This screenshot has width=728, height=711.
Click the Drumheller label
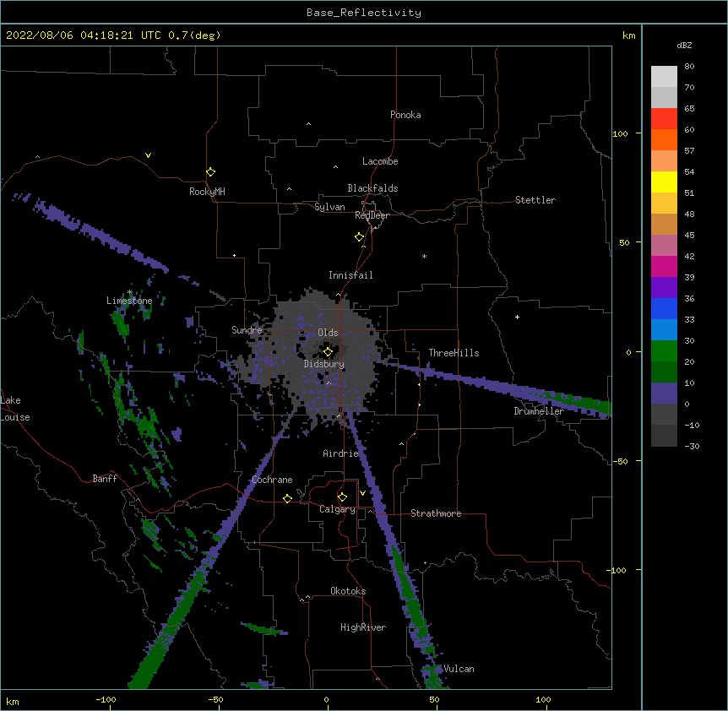(x=539, y=411)
